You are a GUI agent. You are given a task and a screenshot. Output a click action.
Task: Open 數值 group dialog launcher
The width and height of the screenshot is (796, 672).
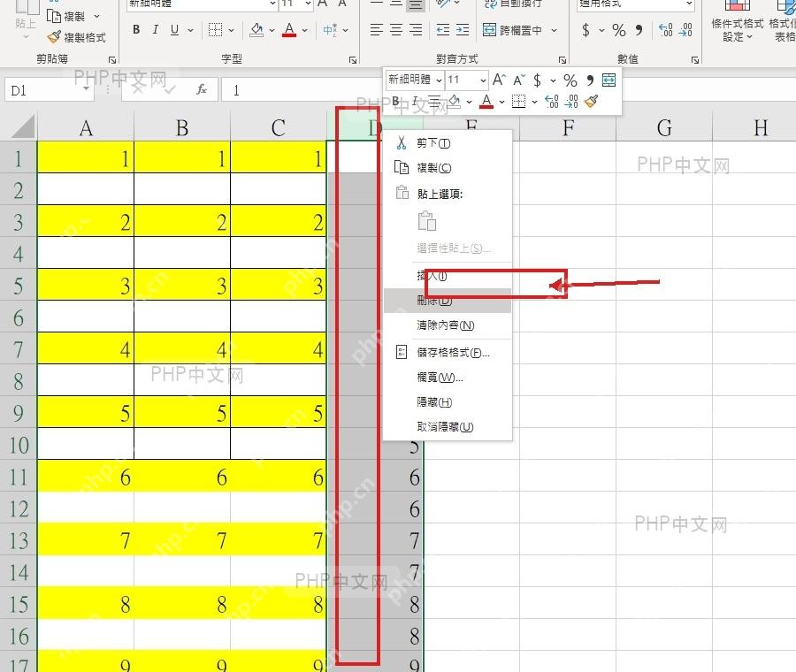tap(695, 60)
